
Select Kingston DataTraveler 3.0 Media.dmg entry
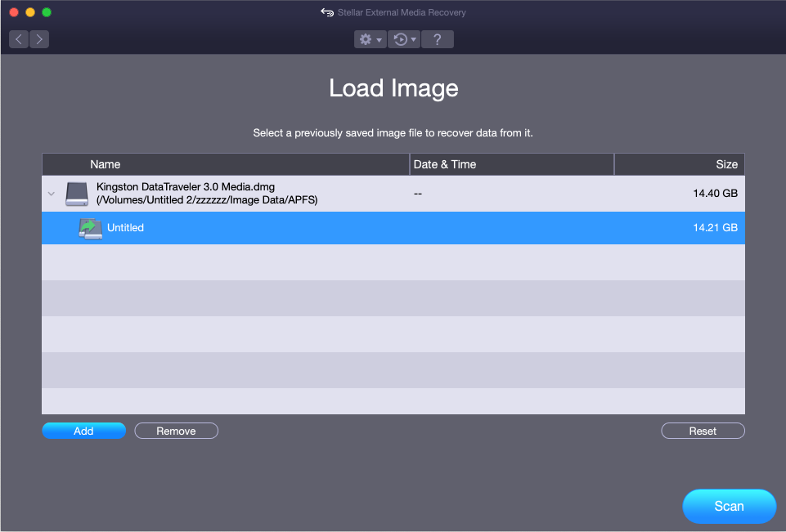393,194
